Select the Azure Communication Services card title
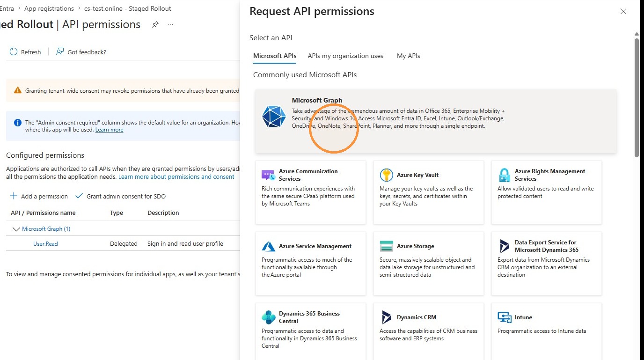 pos(308,175)
